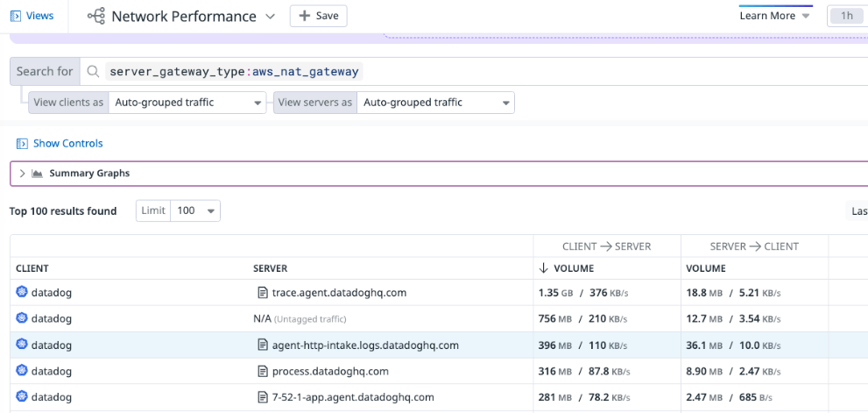The height and width of the screenshot is (413, 868).
Task: Click the sort arrow next to VOLUME
Action: [x=543, y=268]
